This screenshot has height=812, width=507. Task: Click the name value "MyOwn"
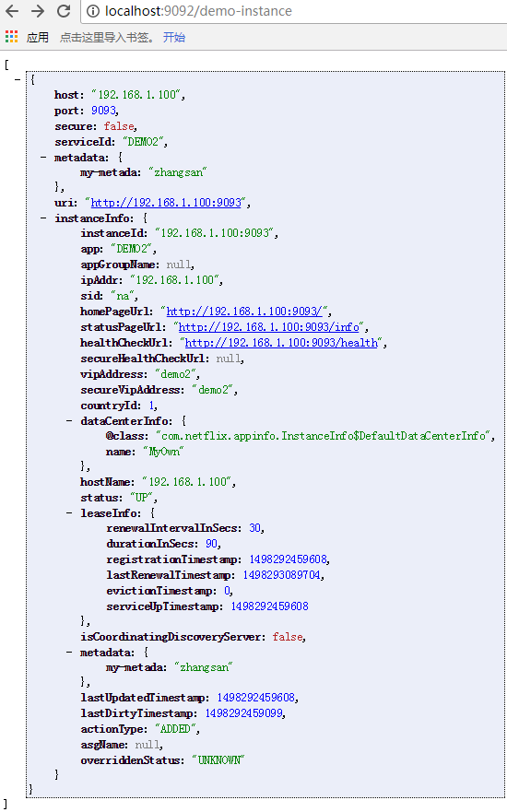163,452
